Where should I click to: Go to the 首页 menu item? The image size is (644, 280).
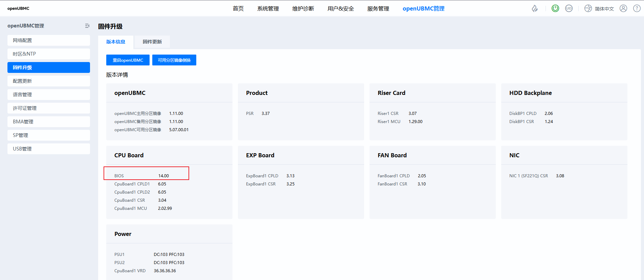pos(238,8)
